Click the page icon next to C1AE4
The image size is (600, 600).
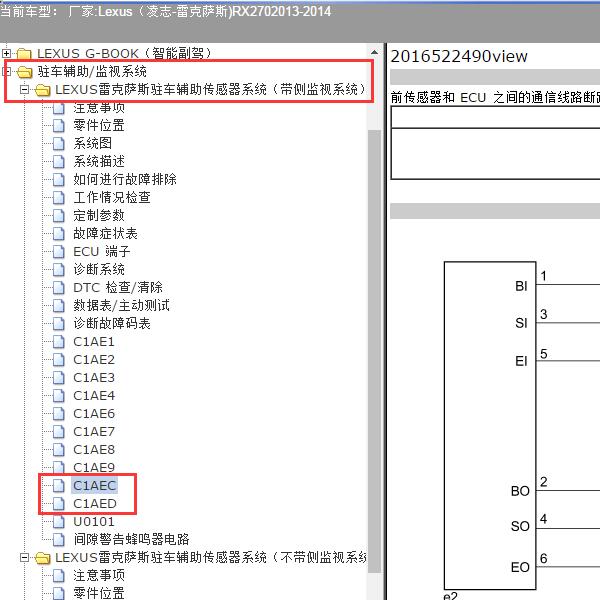tap(59, 395)
